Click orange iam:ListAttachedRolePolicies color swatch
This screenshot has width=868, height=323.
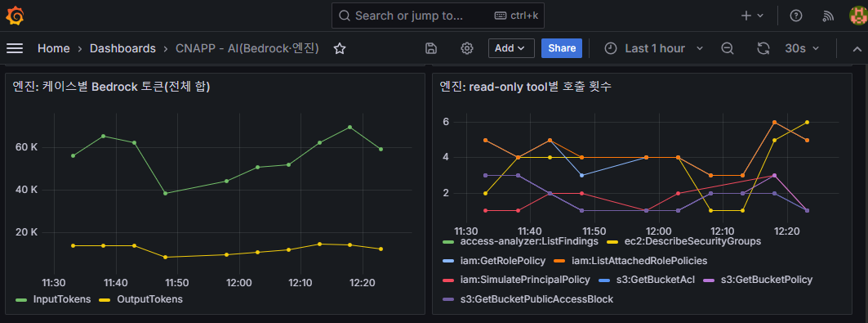pos(560,261)
